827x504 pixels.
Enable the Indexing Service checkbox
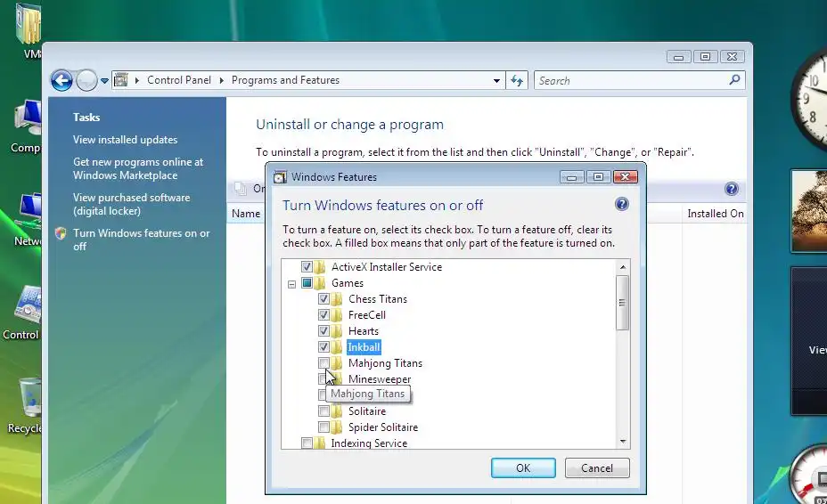307,443
